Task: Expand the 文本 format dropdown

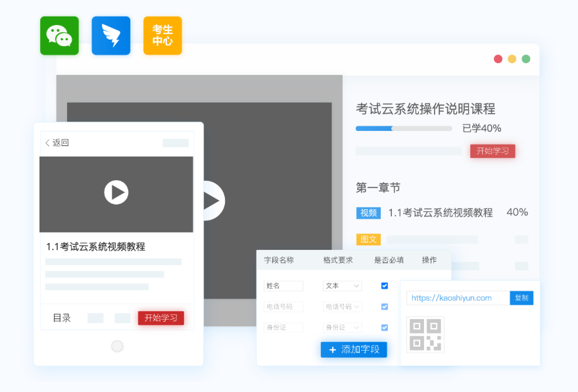Action: coord(343,286)
